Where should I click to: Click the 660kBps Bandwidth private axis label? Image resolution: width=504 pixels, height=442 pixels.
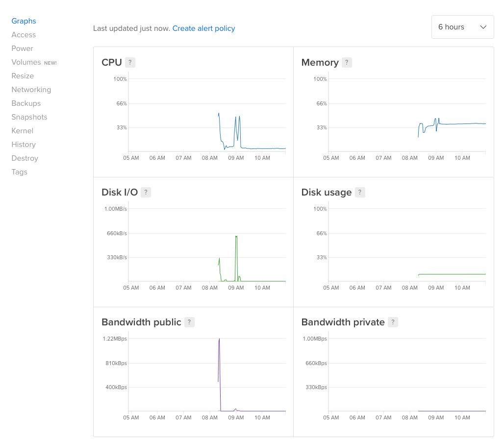(x=316, y=363)
